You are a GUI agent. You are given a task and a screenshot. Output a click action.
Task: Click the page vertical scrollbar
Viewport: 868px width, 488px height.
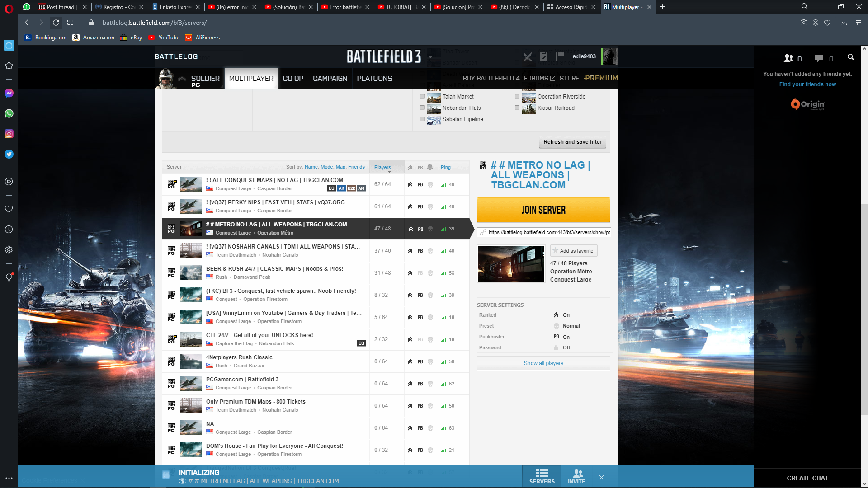tap(864, 309)
